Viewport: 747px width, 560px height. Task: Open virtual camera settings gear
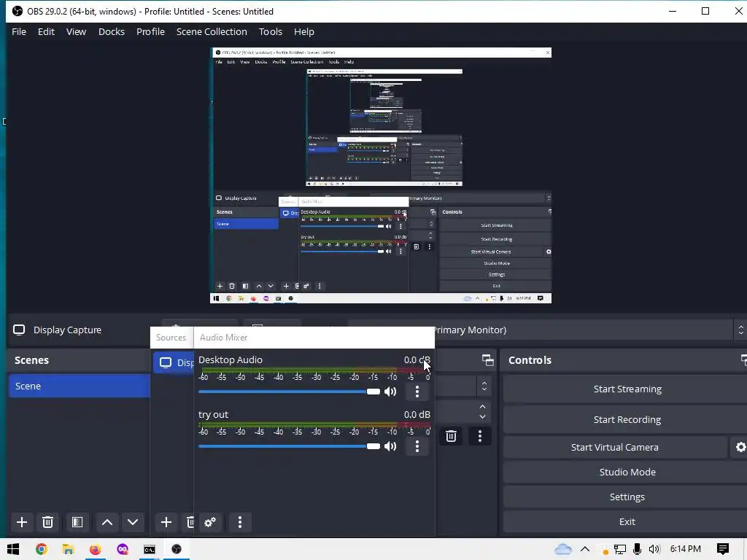point(740,447)
